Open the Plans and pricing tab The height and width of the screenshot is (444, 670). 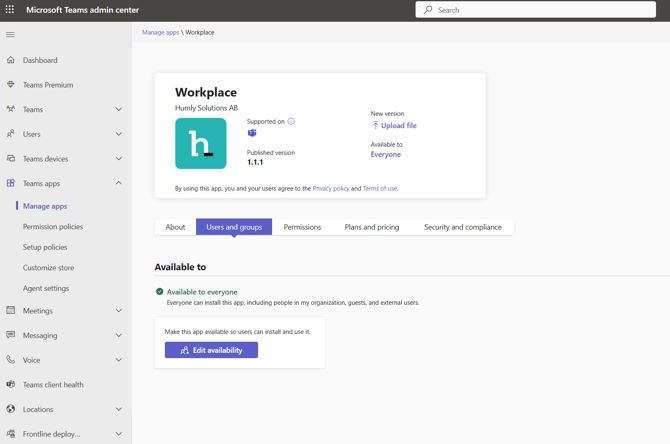coord(371,227)
